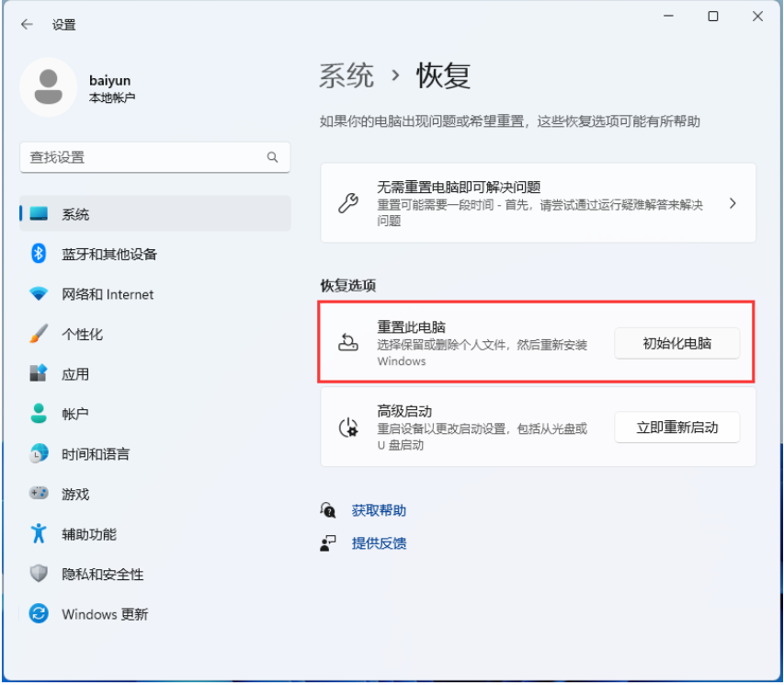Screen dimensions: 784x685
Task: Click the globe clock icon for 时间和语言
Action: (39, 454)
